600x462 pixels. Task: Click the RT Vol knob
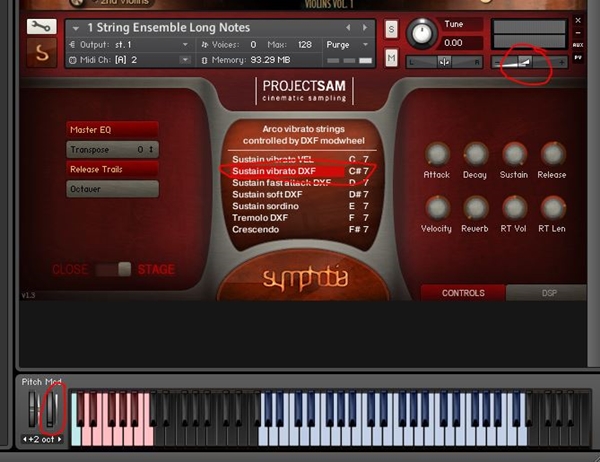[x=514, y=208]
